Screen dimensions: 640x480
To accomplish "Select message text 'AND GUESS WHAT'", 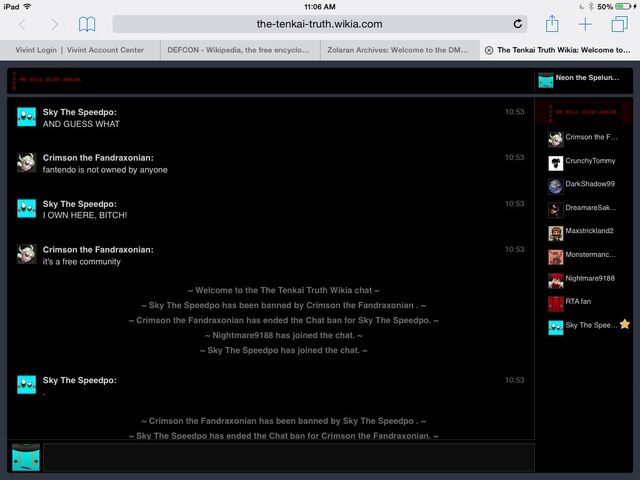I will point(81,124).
